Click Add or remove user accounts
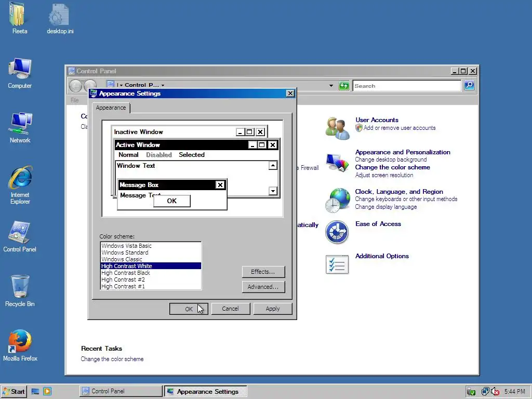This screenshot has width=532, height=399. [400, 128]
